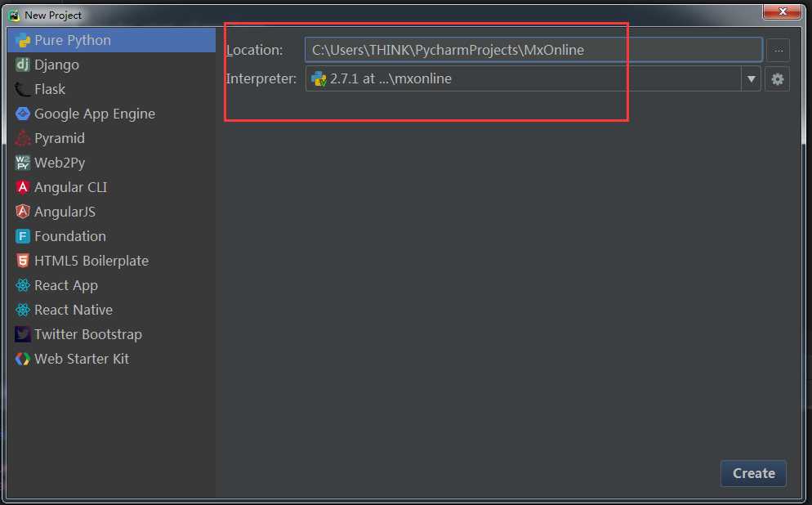Choose the Django project type

(111, 65)
